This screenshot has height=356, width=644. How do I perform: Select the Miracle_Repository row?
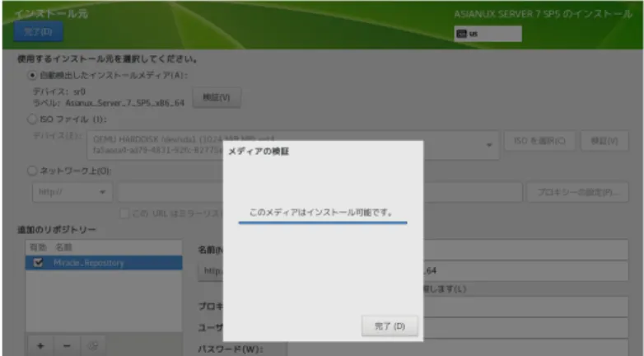click(x=104, y=263)
